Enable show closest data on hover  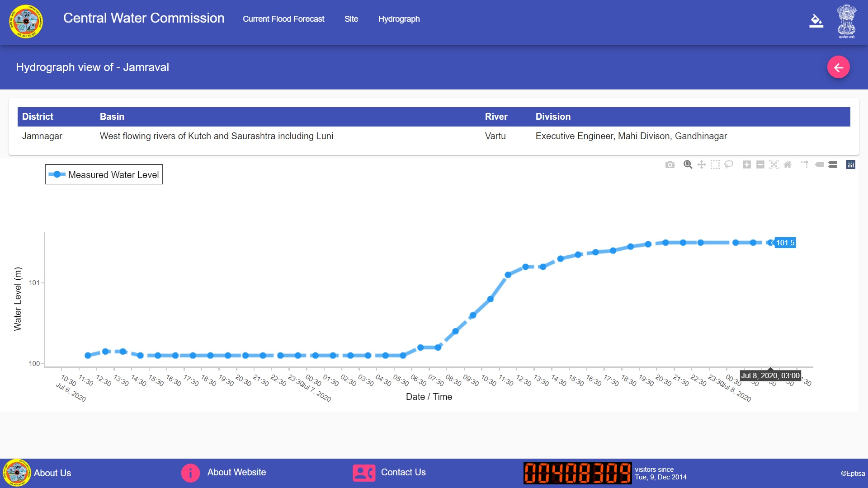[819, 165]
